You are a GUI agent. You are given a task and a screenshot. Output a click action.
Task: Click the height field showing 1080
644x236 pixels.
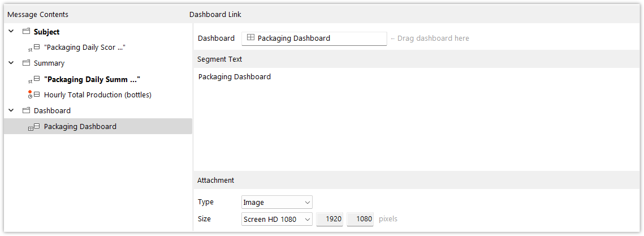(x=360, y=219)
